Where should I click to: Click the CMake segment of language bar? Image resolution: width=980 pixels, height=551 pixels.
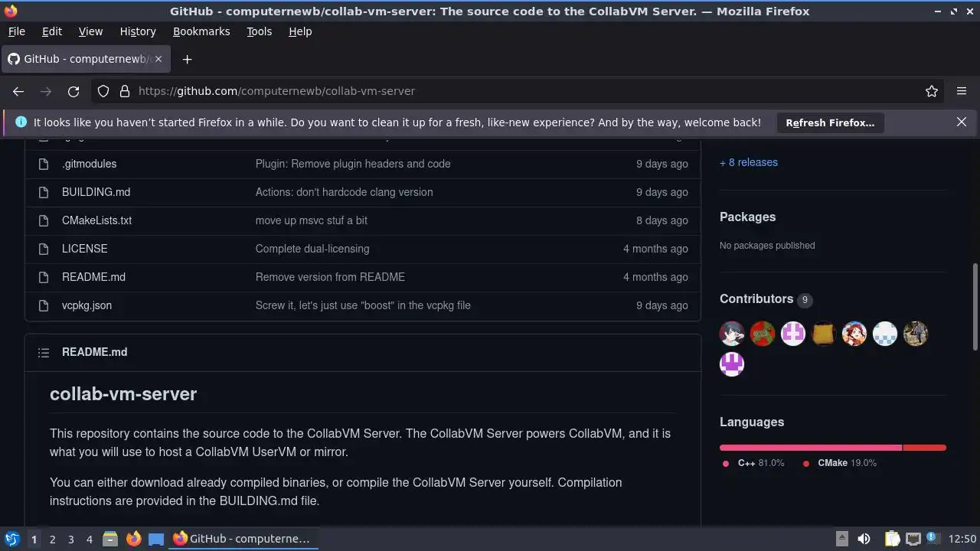tap(925, 448)
